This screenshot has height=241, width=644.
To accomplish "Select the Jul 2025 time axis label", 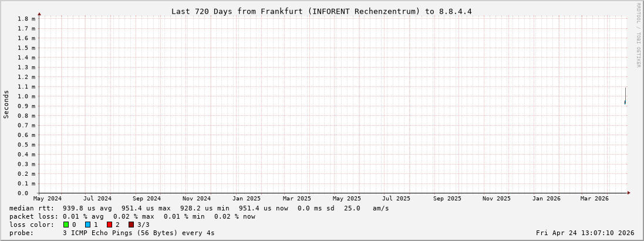I will tap(396, 199).
